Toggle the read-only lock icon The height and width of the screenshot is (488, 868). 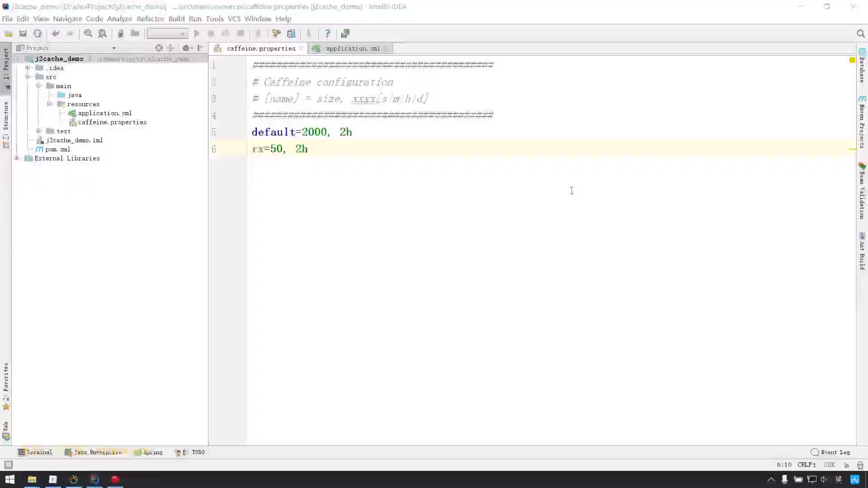click(846, 465)
